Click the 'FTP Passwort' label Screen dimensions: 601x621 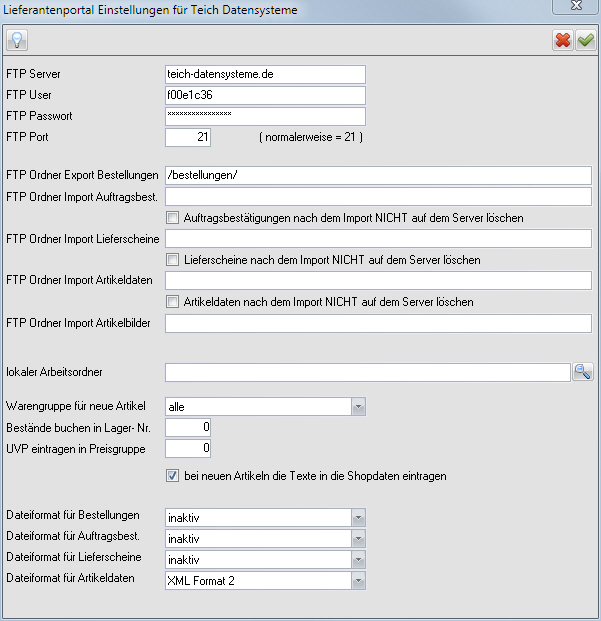(39, 116)
